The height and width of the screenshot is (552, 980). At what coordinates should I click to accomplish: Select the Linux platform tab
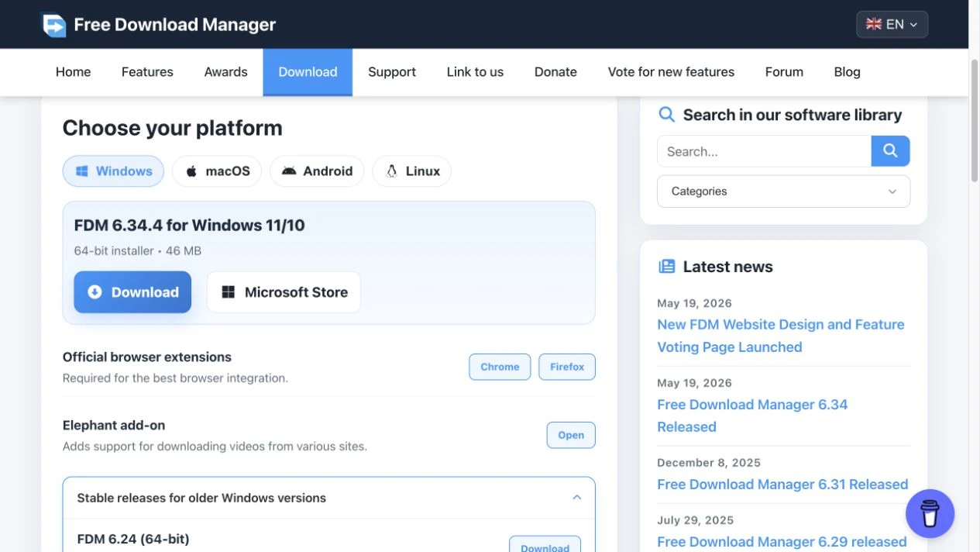coord(412,171)
